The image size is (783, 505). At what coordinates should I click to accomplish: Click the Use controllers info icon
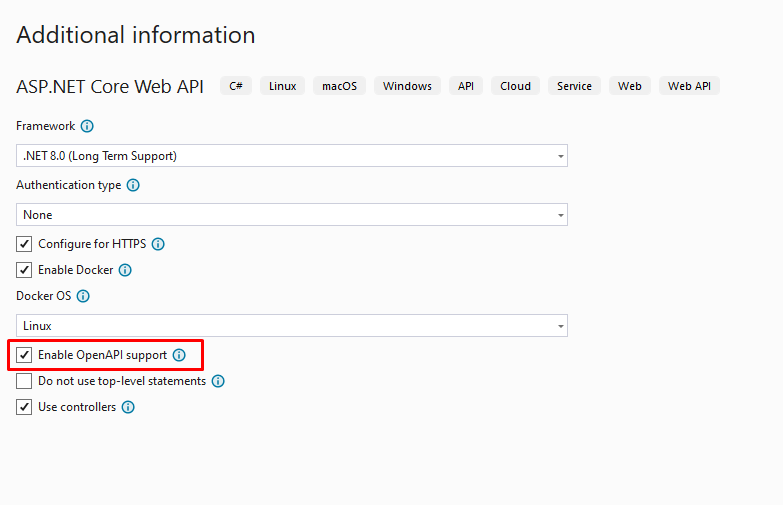[x=128, y=407]
